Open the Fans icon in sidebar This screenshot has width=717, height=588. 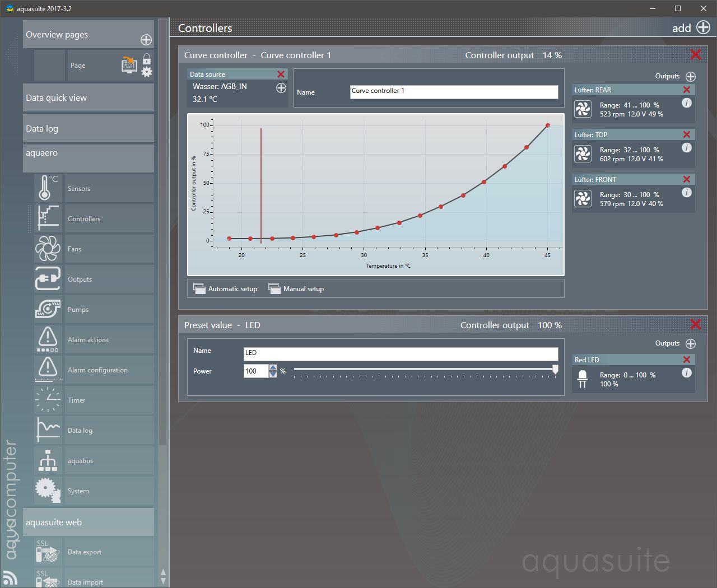(48, 248)
